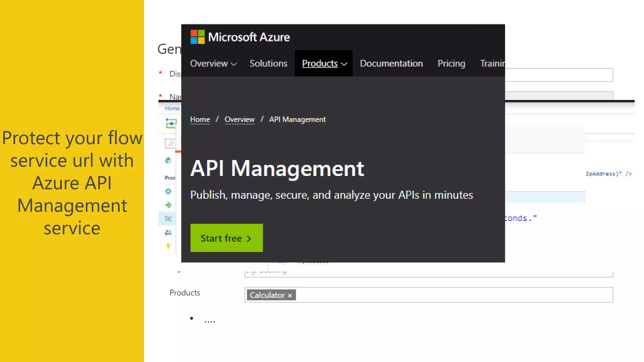644x362 pixels.
Task: Select the highlighted APIs icon in sidebar
Action: [x=168, y=219]
